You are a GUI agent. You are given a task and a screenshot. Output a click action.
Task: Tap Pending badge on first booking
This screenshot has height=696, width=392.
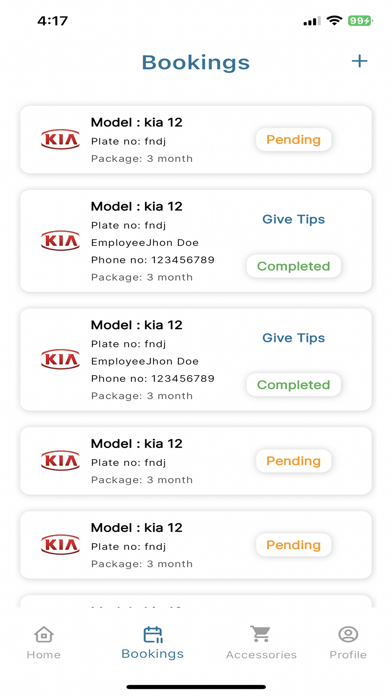(x=293, y=140)
